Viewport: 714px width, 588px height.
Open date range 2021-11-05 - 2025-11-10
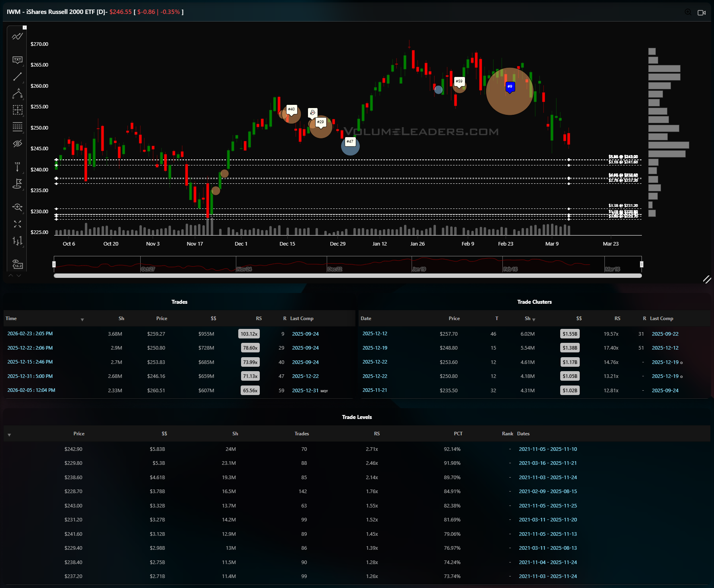[x=548, y=449]
